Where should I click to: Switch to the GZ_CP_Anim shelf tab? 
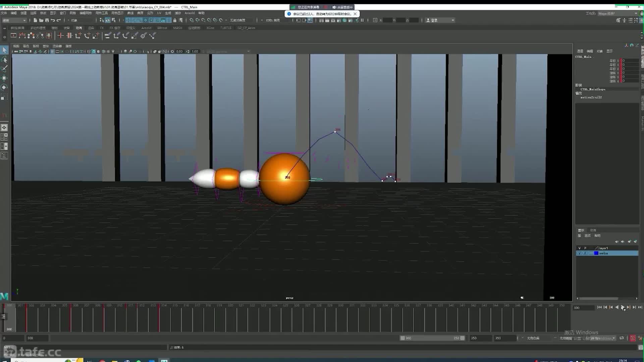246,28
